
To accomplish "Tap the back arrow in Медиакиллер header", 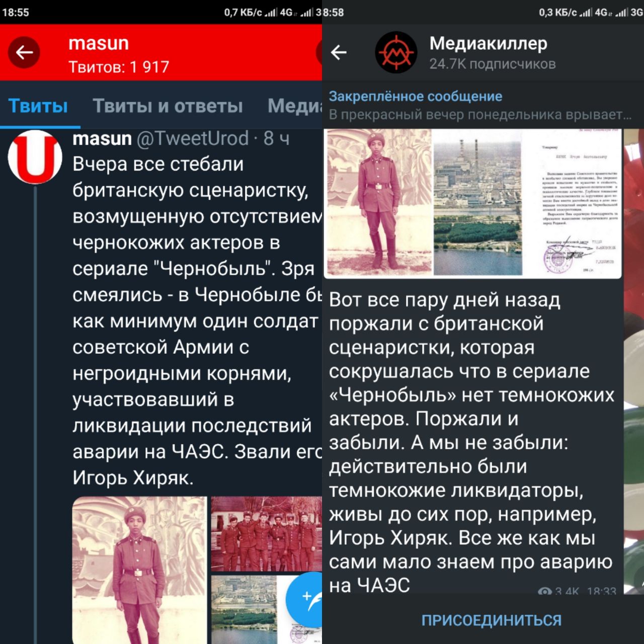I will click(339, 52).
